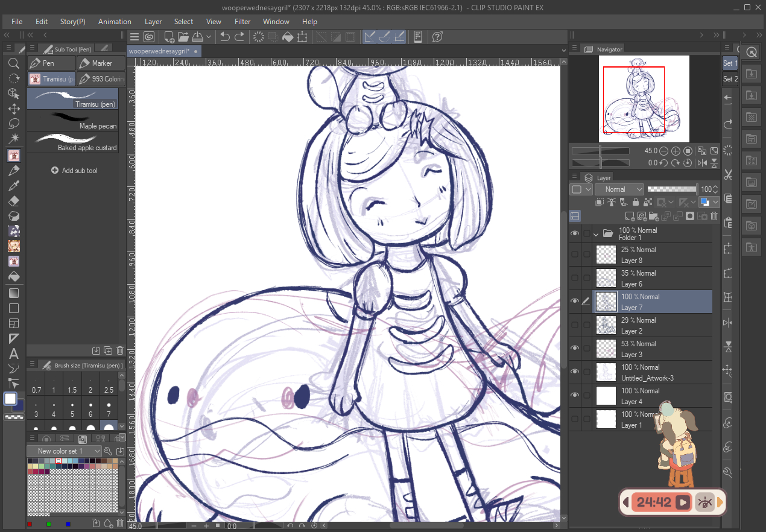Select the Fill bucket tool

click(13, 277)
